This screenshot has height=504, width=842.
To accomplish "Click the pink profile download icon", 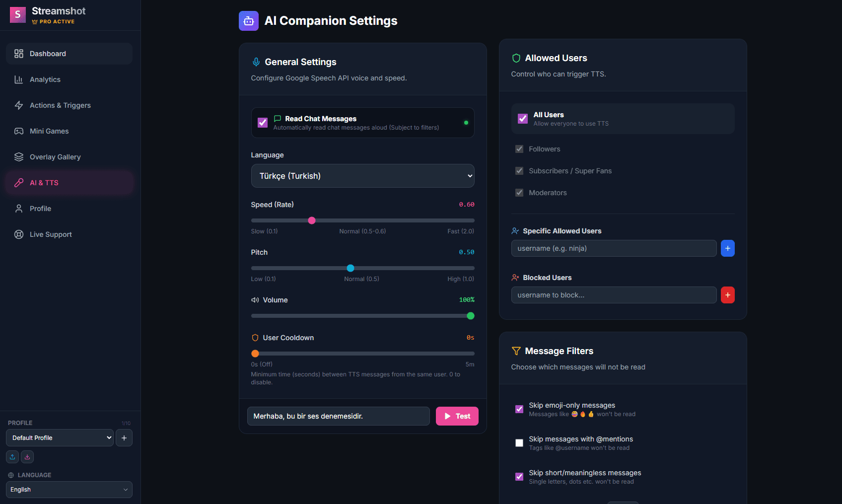I will tap(27, 456).
